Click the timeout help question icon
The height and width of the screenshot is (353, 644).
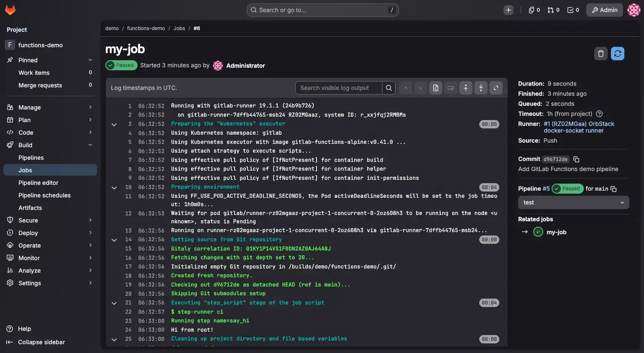pos(599,114)
